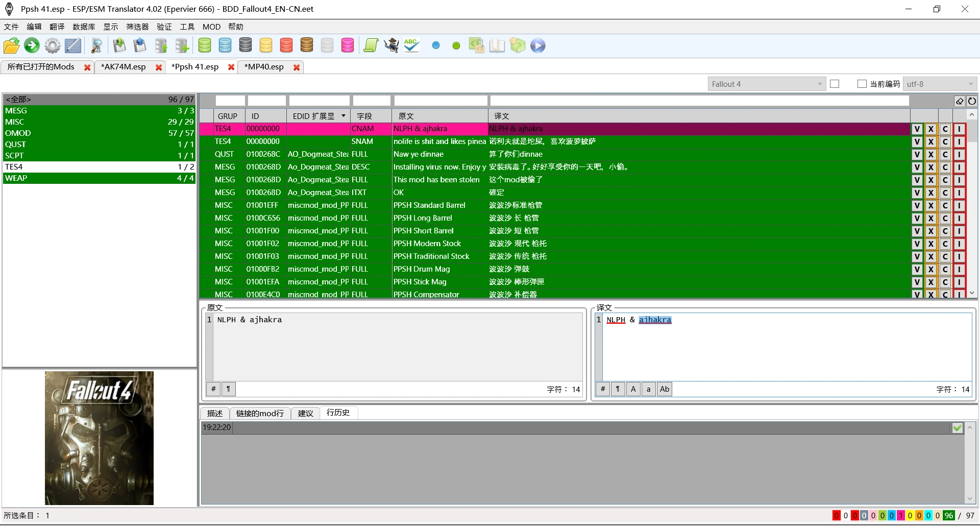Toggle the X button on the SNAM row
Viewport: 980px width, 526px height.
pyautogui.click(x=931, y=141)
